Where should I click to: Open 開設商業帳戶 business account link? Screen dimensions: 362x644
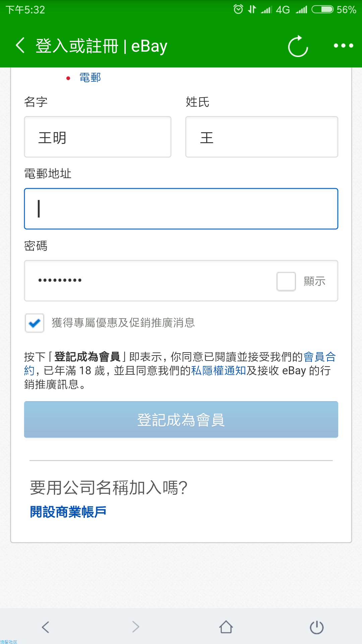point(68,512)
